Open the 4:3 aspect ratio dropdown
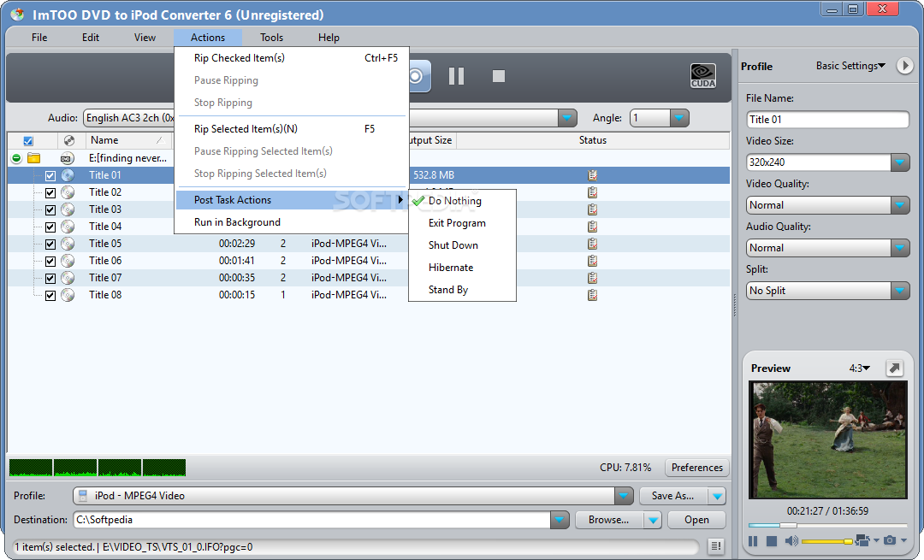The image size is (924, 560). click(859, 368)
